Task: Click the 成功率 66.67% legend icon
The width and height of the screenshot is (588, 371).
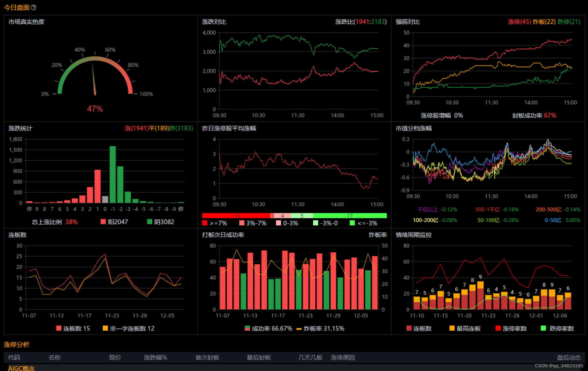Action: click(247, 328)
